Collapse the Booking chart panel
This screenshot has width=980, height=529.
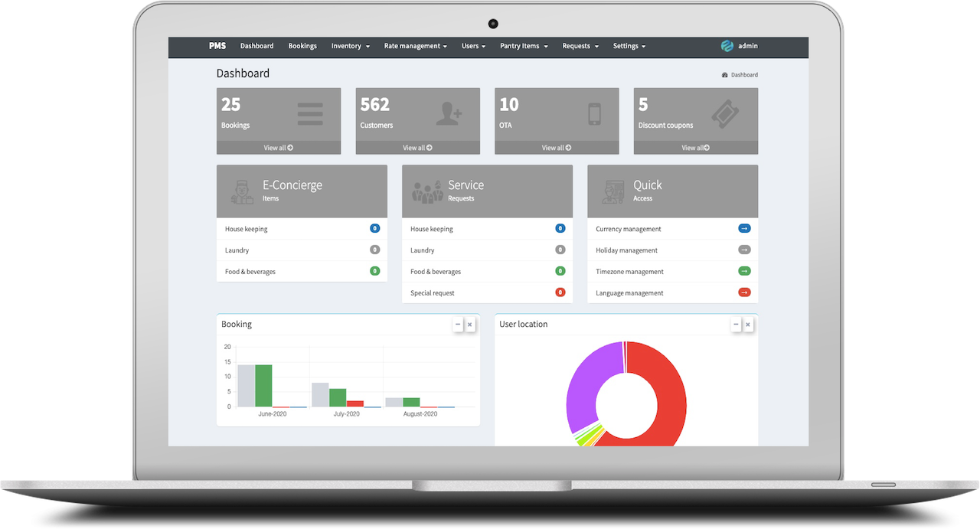click(458, 325)
